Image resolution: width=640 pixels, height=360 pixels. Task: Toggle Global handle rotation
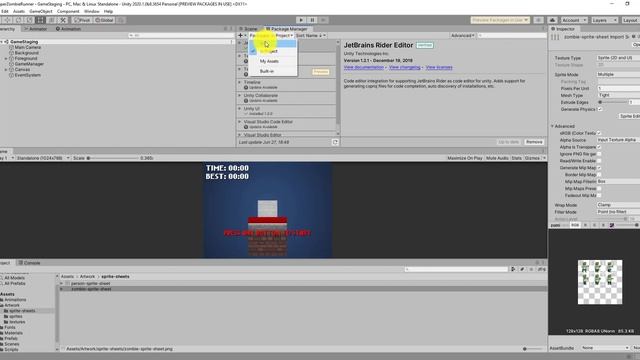(104, 20)
